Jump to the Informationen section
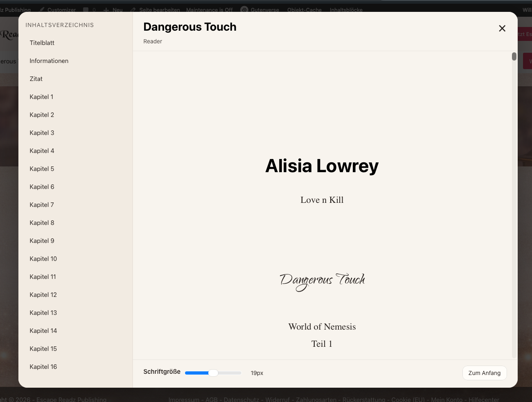The width and height of the screenshot is (532, 402). [49, 61]
